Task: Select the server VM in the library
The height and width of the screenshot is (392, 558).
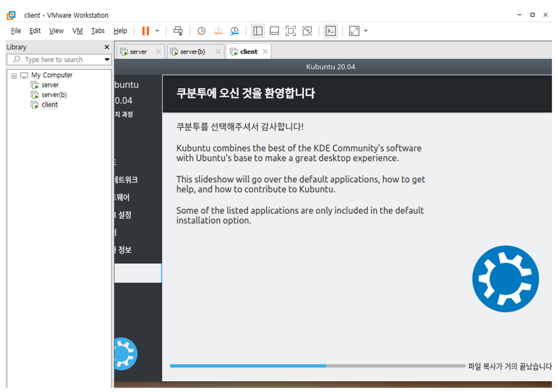Action: point(50,85)
